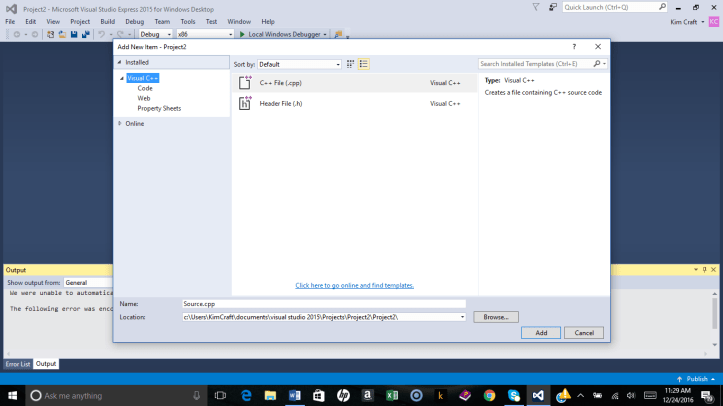Screen dimensions: 723x406
Task: Switch to the Error List tab
Action: point(17,364)
